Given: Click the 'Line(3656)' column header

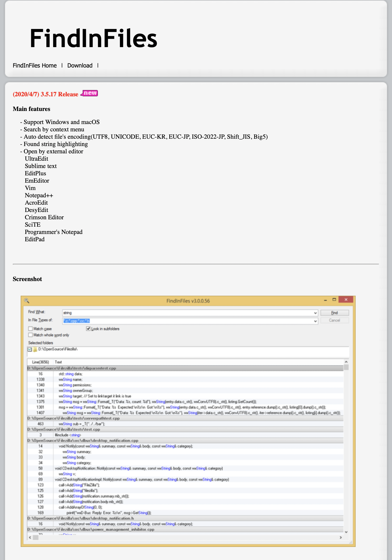Looking at the screenshot, I should (x=40, y=362).
